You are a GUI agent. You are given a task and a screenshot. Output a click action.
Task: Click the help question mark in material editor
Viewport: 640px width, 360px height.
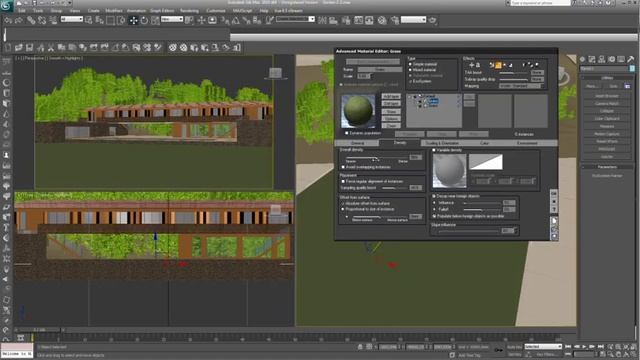coord(554,209)
